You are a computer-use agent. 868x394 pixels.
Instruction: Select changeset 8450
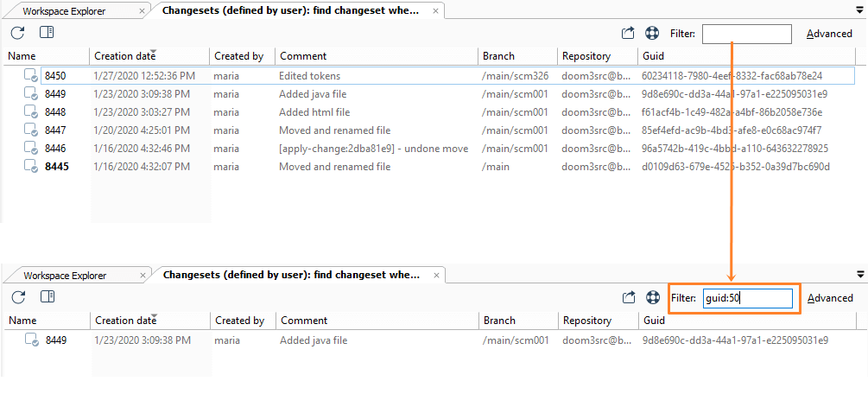click(x=55, y=76)
